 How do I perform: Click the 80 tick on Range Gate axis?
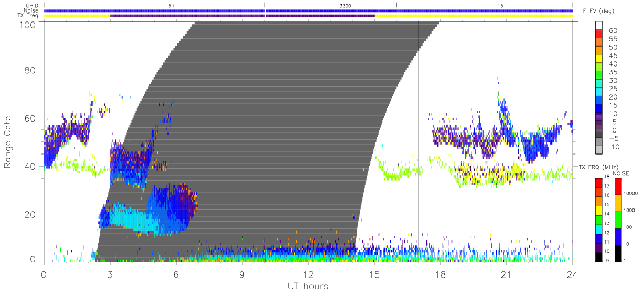30,70
